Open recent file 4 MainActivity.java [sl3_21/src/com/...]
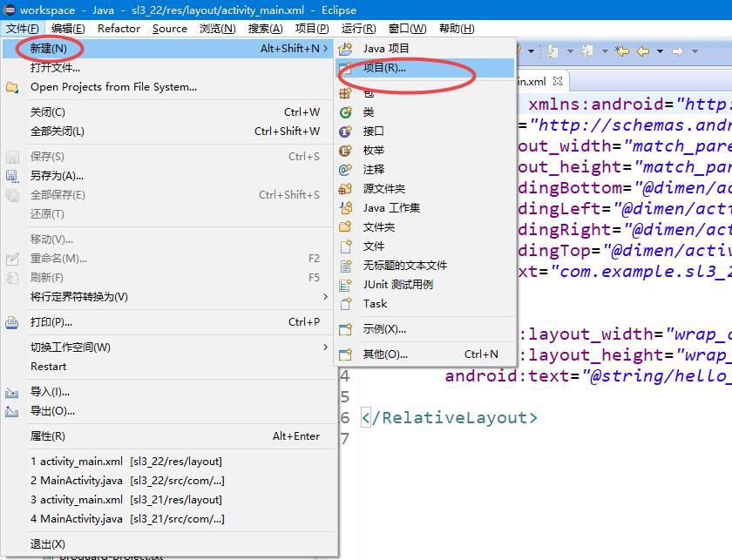This screenshot has height=560, width=732. click(x=167, y=519)
